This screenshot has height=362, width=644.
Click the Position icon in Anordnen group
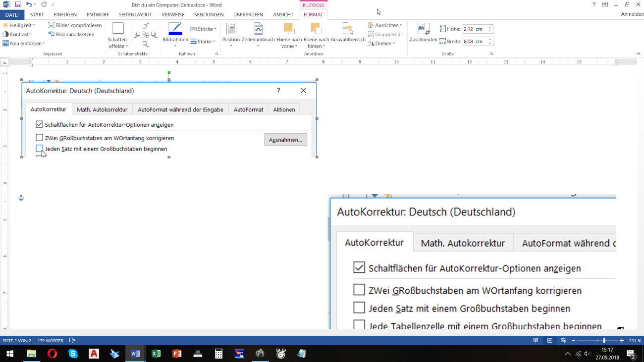[231, 30]
